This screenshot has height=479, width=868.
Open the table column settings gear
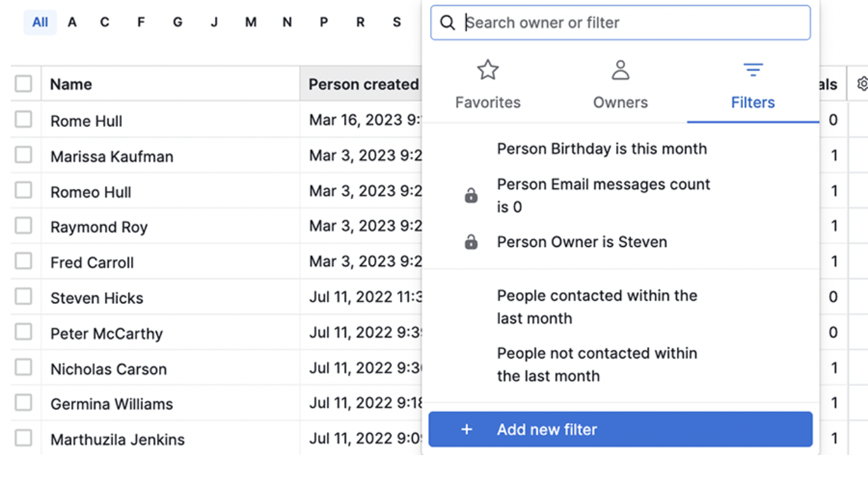point(863,84)
